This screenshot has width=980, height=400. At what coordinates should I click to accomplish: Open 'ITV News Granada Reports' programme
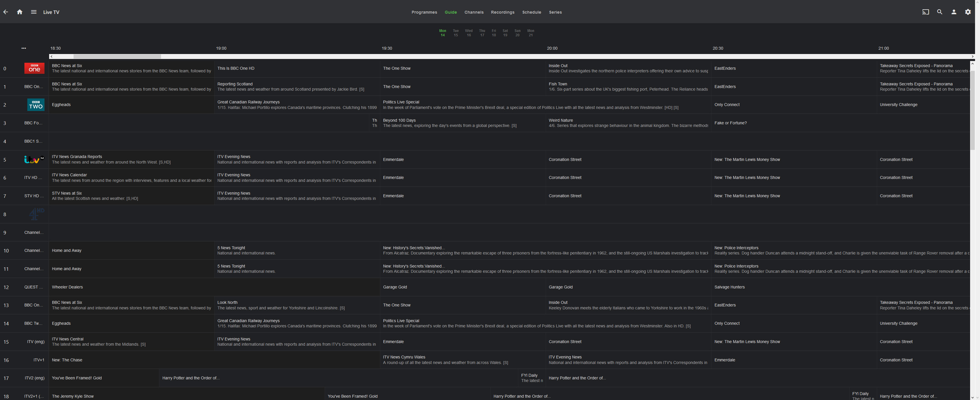coord(132,160)
